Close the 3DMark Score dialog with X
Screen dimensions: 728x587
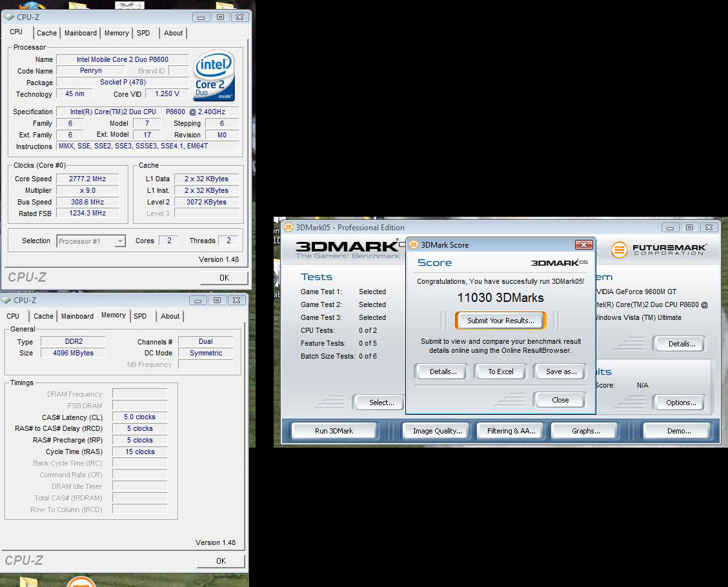coord(583,245)
